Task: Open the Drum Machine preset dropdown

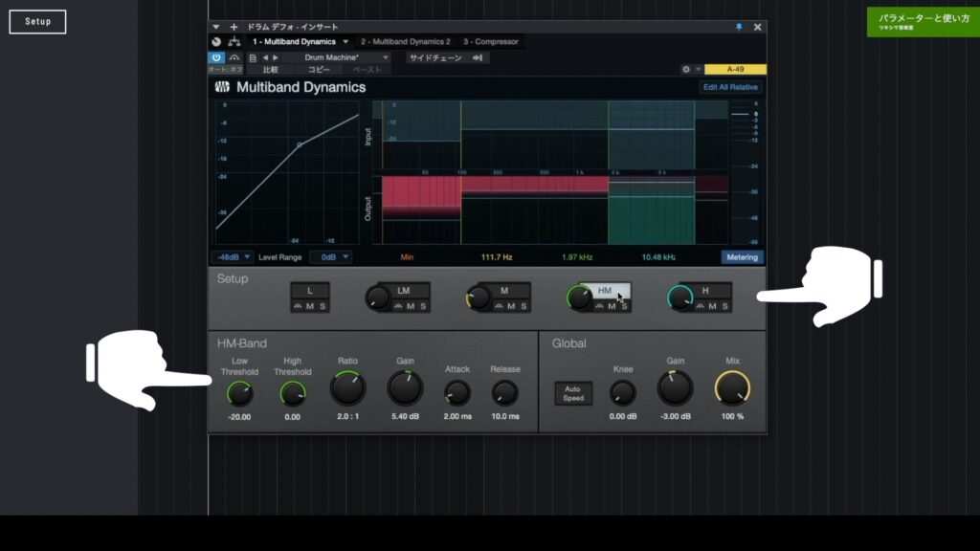Action: coord(346,57)
